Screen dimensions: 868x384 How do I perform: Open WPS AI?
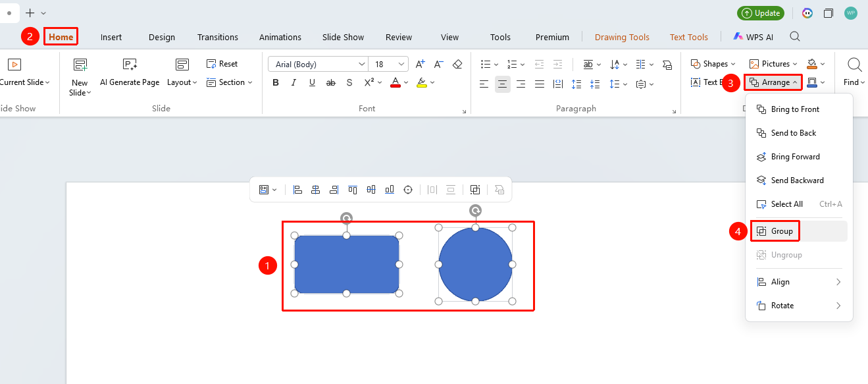[x=753, y=37]
